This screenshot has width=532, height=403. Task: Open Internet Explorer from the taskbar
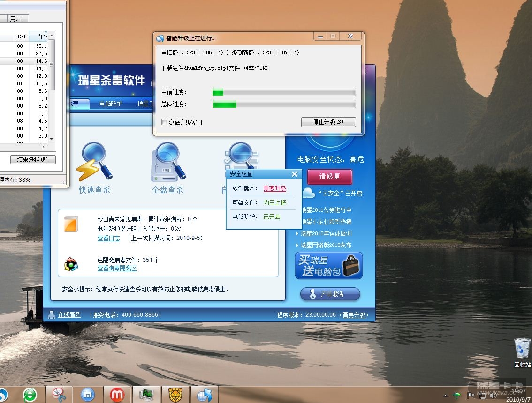tap(30, 395)
